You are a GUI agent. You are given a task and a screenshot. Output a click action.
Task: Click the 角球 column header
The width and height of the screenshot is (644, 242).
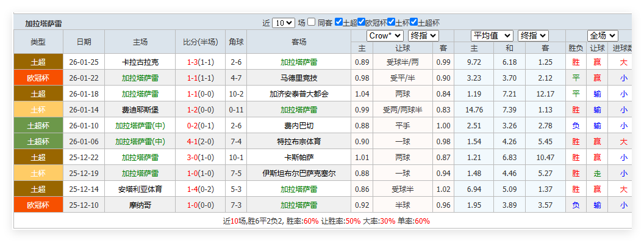click(x=236, y=42)
